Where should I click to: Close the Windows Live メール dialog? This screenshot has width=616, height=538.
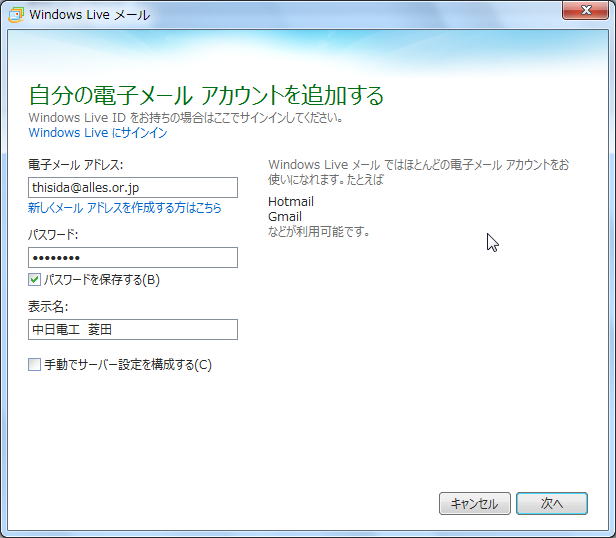coord(585,10)
